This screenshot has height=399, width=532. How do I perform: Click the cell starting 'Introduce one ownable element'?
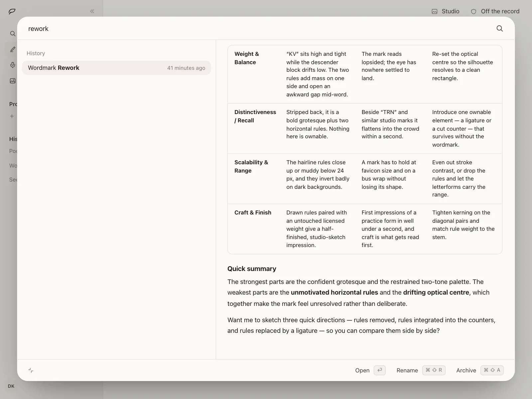tap(462, 128)
